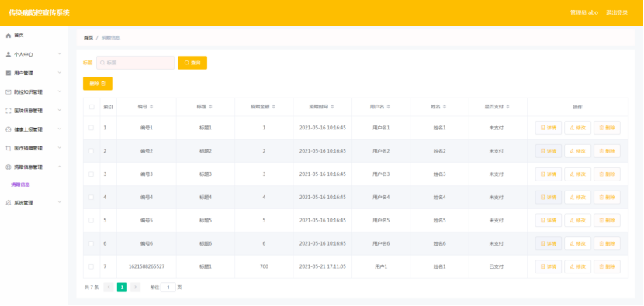Tick the checkbox for row 编号1
Screen dimensions: 644x306
(92, 128)
